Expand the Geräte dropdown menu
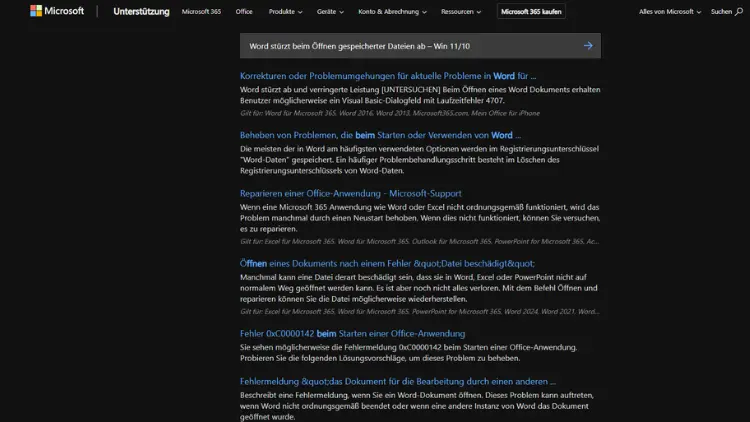Image resolution: width=750 pixels, height=422 pixels. click(x=330, y=12)
